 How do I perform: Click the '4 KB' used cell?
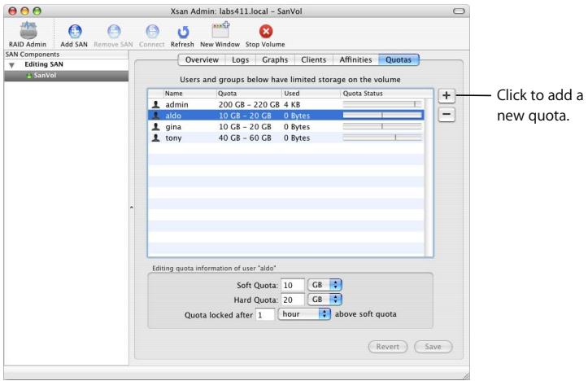click(292, 104)
